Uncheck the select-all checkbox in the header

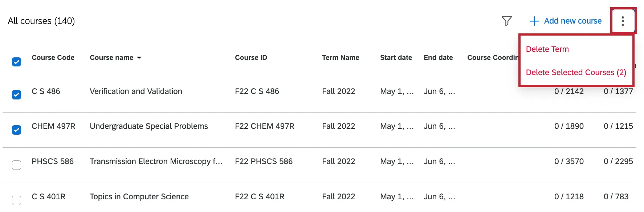coord(16,62)
